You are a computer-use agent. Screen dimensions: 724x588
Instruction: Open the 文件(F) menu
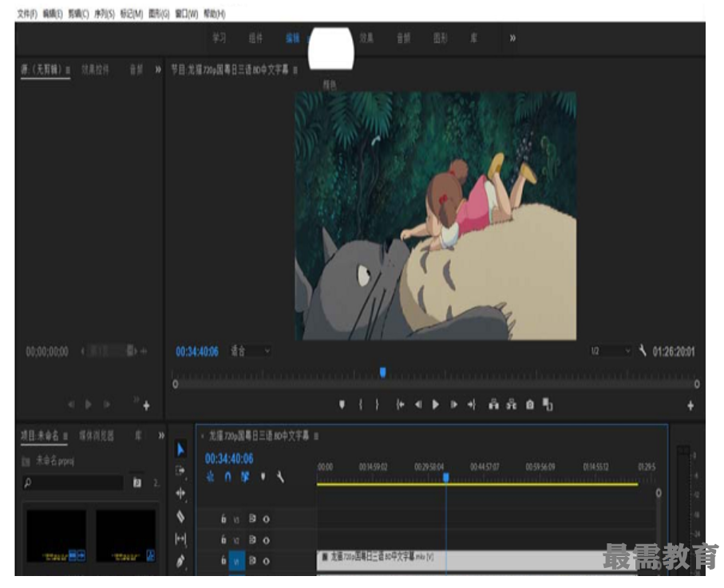tap(27, 14)
